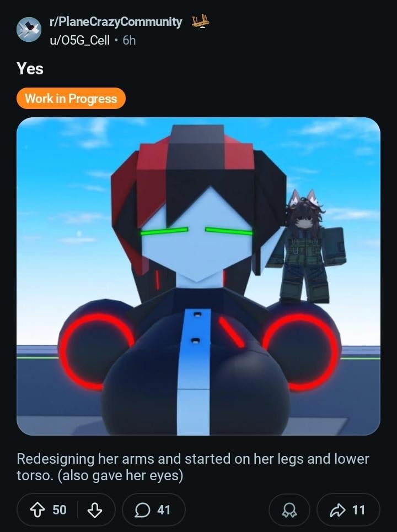Open the u/O5G_Cell user profile
Viewport: 397px width, 532px height.
pyautogui.click(x=80, y=40)
